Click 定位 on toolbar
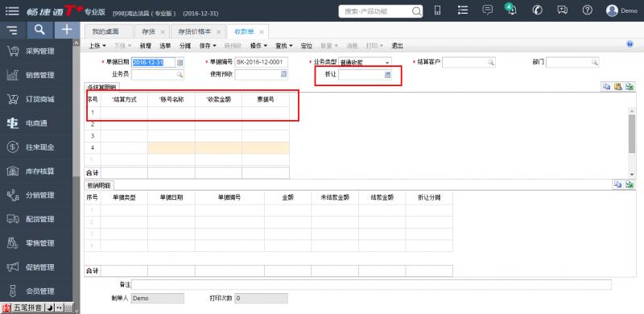The image size is (644, 314). (x=307, y=46)
